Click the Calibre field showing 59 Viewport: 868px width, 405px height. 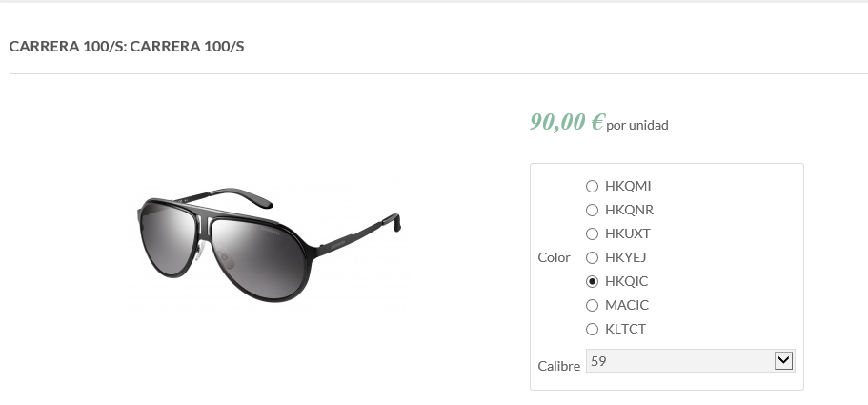coord(678,360)
